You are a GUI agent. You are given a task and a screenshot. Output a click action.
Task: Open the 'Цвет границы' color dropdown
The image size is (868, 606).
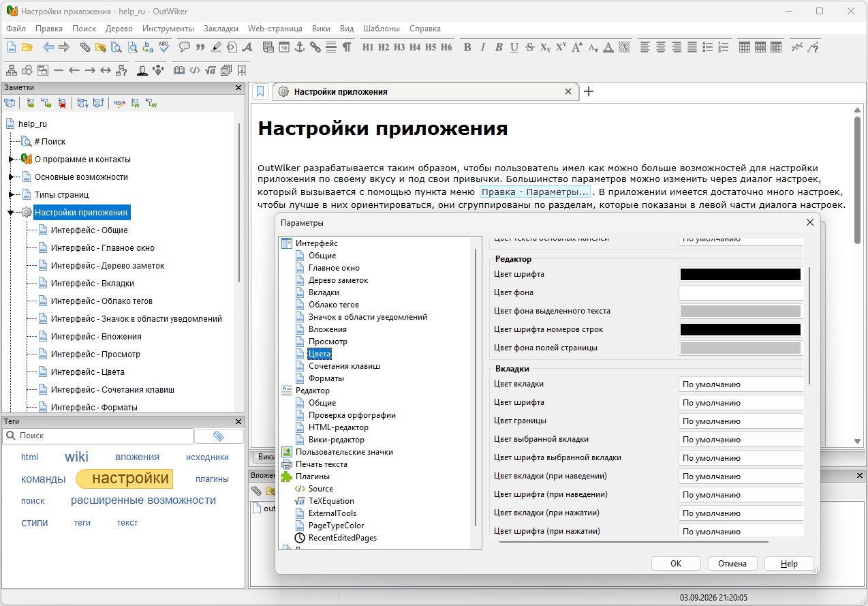[x=741, y=421]
